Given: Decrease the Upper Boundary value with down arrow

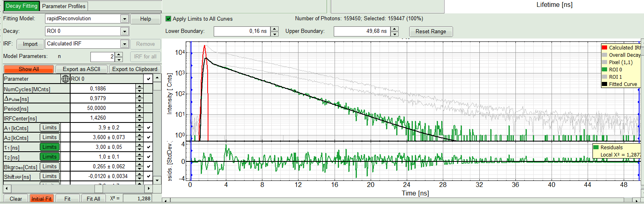Looking at the screenshot, I should coord(395,34).
